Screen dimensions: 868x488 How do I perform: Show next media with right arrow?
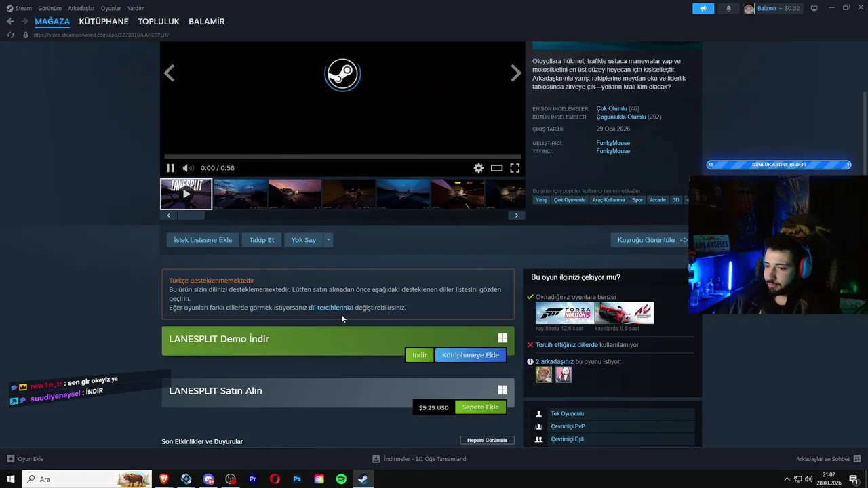516,73
